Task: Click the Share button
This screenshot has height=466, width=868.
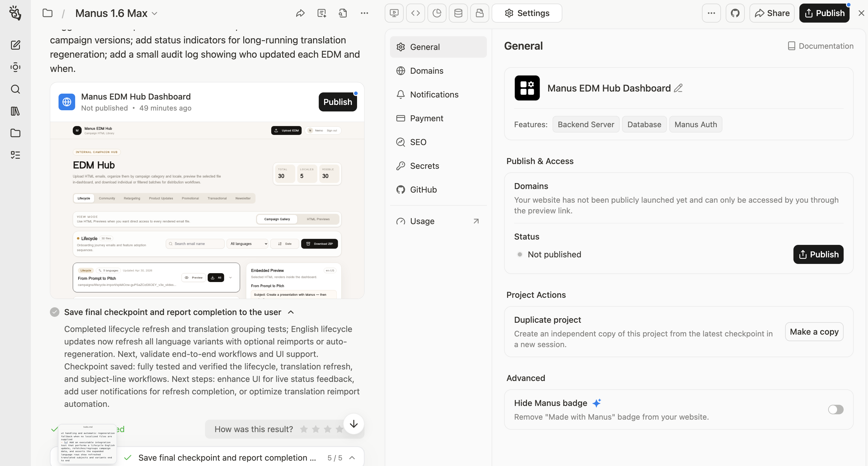Action: pos(772,13)
